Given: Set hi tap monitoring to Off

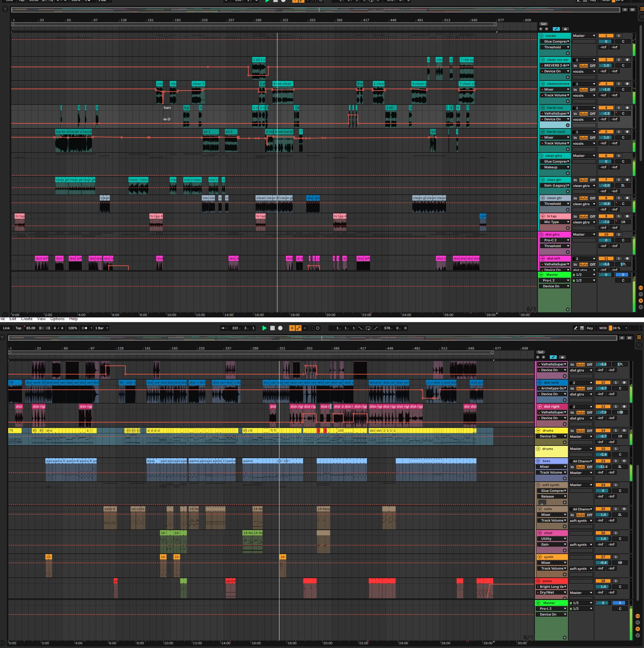Looking at the screenshot, I should tap(593, 216).
